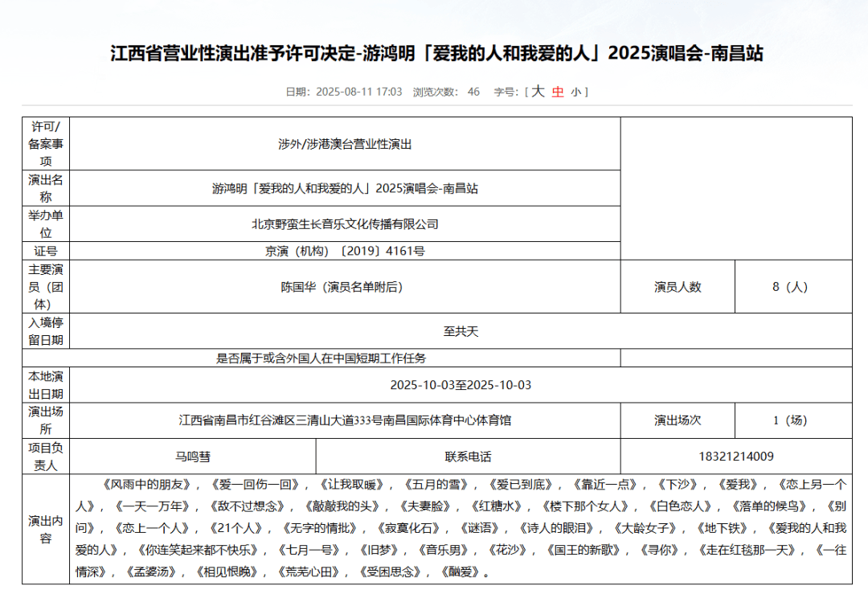Click the 入境停留日期 row label
868x594 pixels.
pyautogui.click(x=46, y=331)
